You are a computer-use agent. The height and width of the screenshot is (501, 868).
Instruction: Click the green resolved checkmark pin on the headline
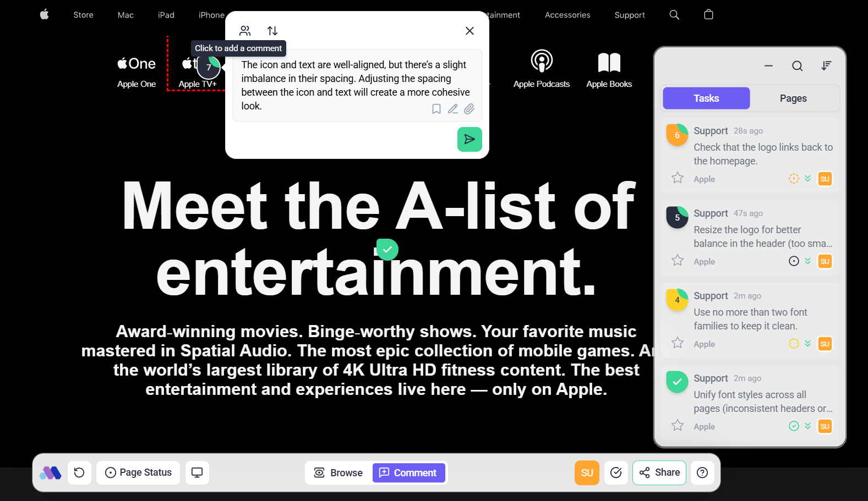387,250
